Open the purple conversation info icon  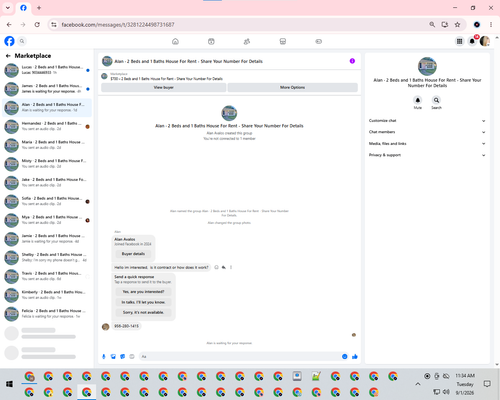[x=352, y=61]
